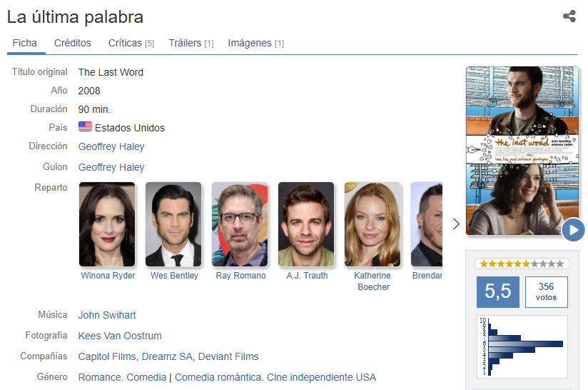Select the Cine independiente USA link
Image resolution: width=588 pixels, height=390 pixels.
click(321, 377)
